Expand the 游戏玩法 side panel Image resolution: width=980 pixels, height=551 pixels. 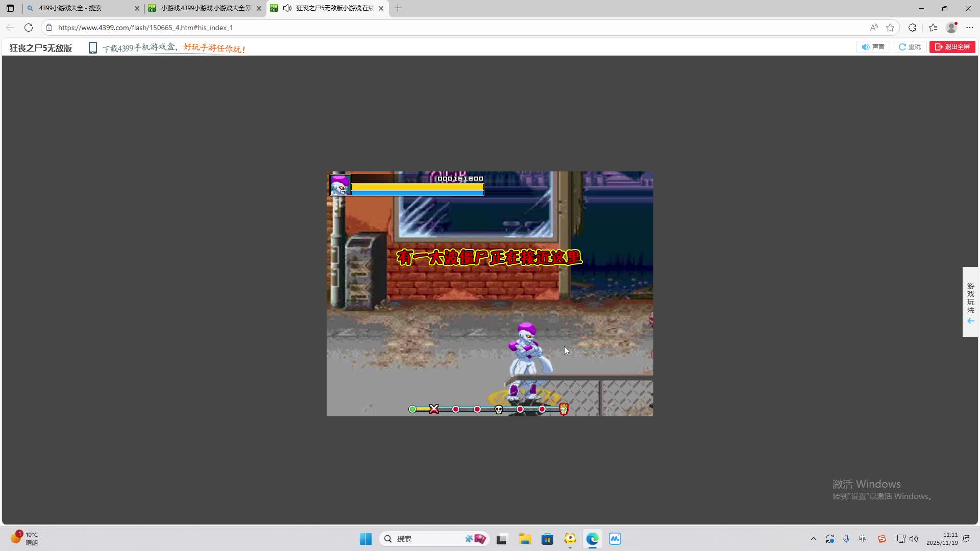coord(970,302)
